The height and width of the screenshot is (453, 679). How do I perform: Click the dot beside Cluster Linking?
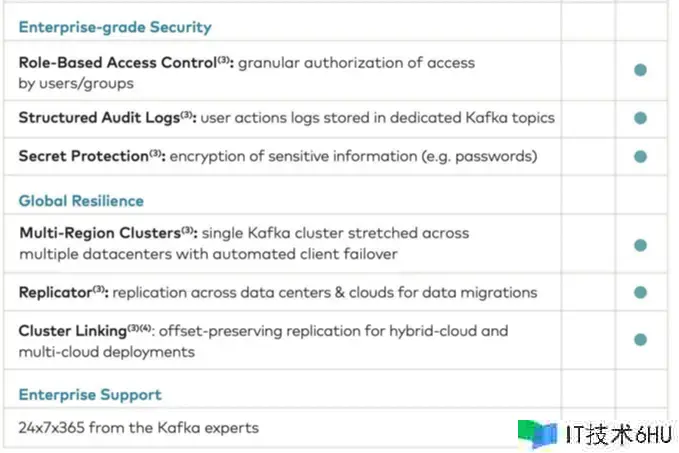click(x=640, y=340)
